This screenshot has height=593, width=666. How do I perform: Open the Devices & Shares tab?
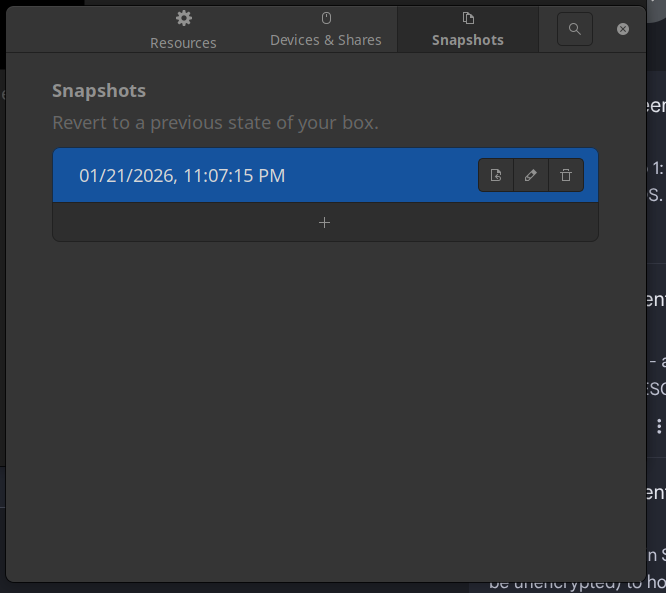pyautogui.click(x=326, y=40)
